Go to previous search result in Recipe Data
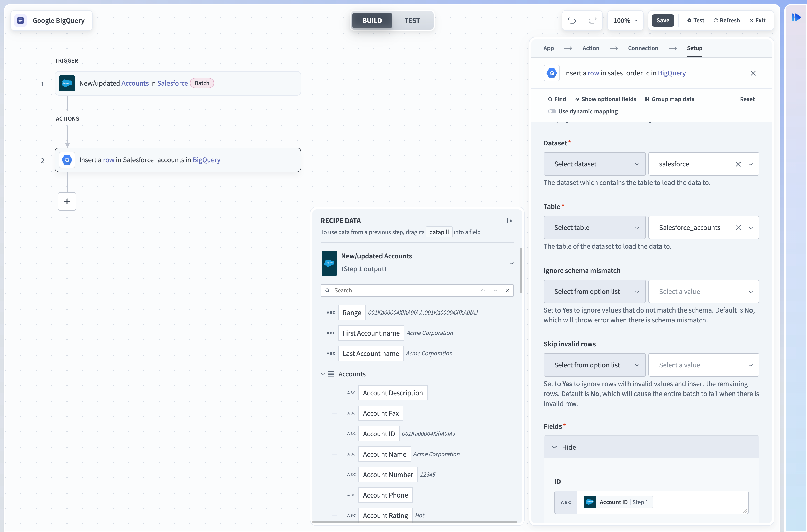 483,291
